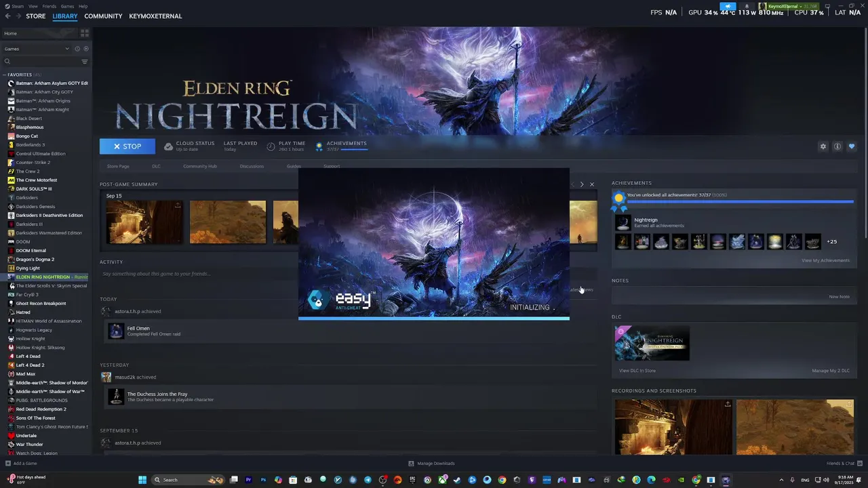Close the post-game summary
This screenshot has height=488, width=868.
pyautogui.click(x=592, y=184)
